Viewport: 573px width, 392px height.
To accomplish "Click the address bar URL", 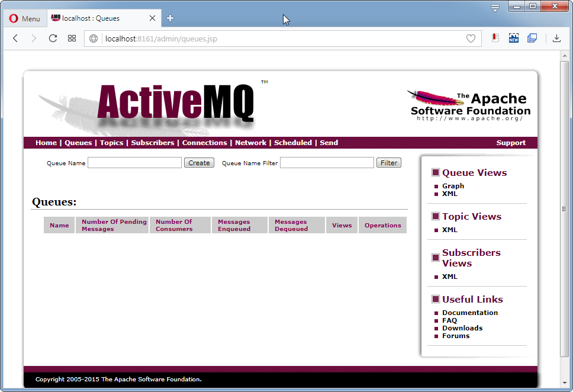I will (161, 38).
